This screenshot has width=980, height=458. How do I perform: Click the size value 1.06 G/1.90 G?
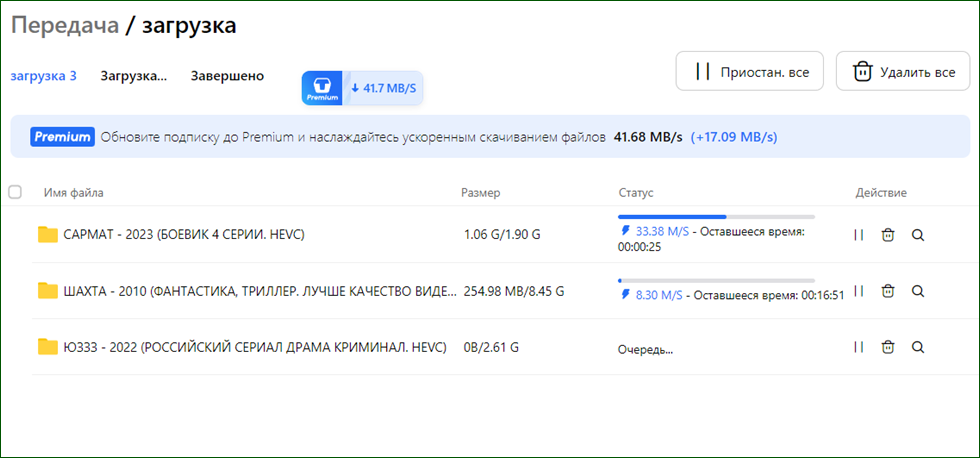502,236
